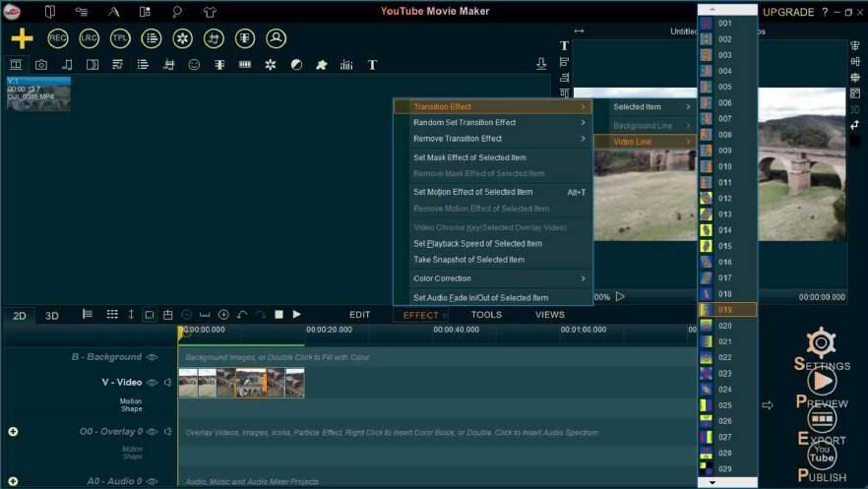Choose Set Mask Effect of Selected Item
Viewport: 868px width, 489px height.
point(493,157)
